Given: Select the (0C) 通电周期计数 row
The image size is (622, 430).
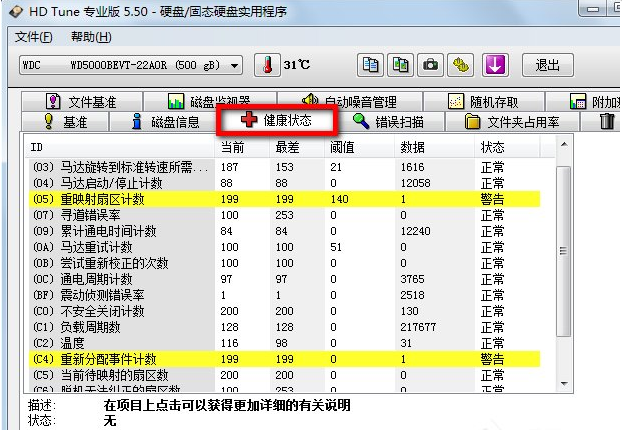Looking at the screenshot, I should pyautogui.click(x=284, y=279).
